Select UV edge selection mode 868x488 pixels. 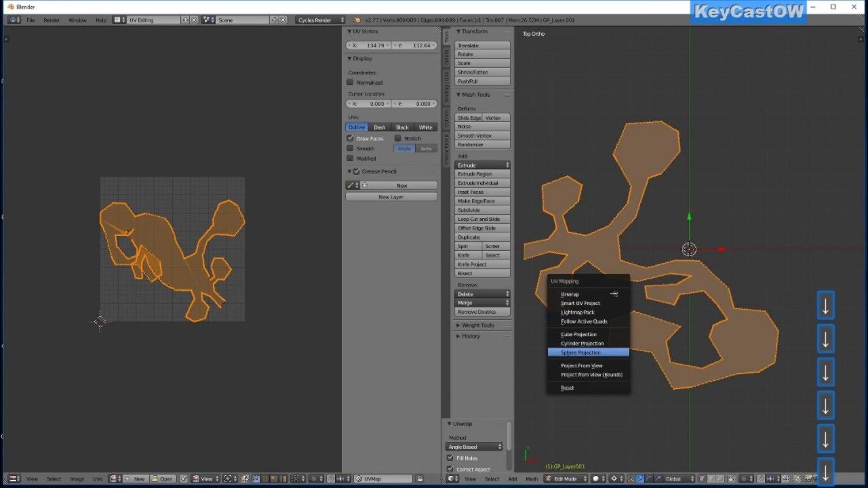click(x=267, y=479)
